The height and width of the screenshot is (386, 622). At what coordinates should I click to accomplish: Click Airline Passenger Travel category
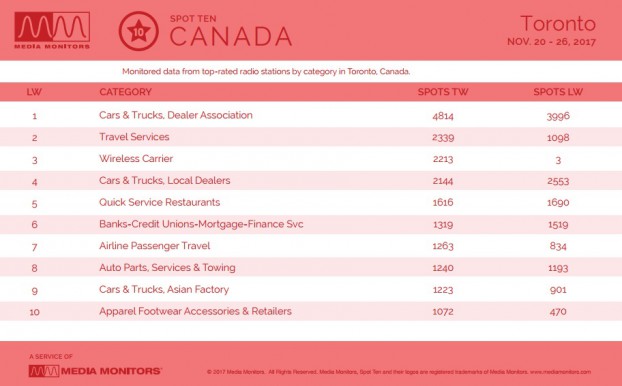(x=155, y=246)
